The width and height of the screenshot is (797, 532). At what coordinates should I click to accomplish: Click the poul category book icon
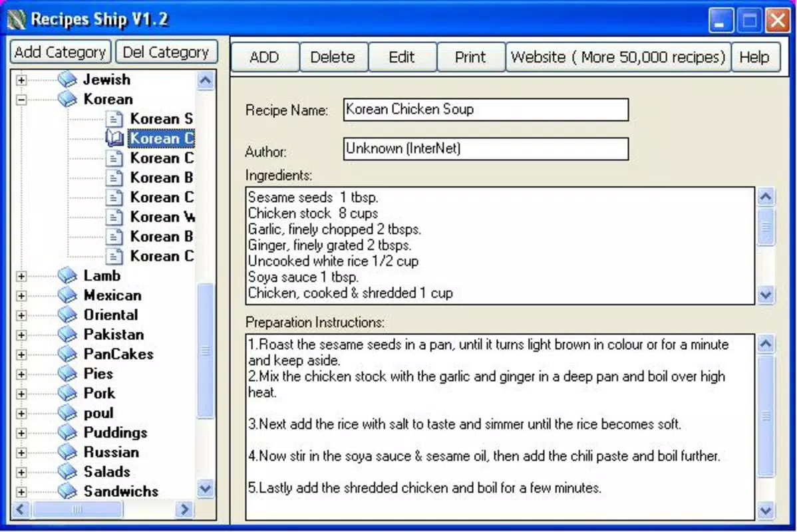coord(67,413)
